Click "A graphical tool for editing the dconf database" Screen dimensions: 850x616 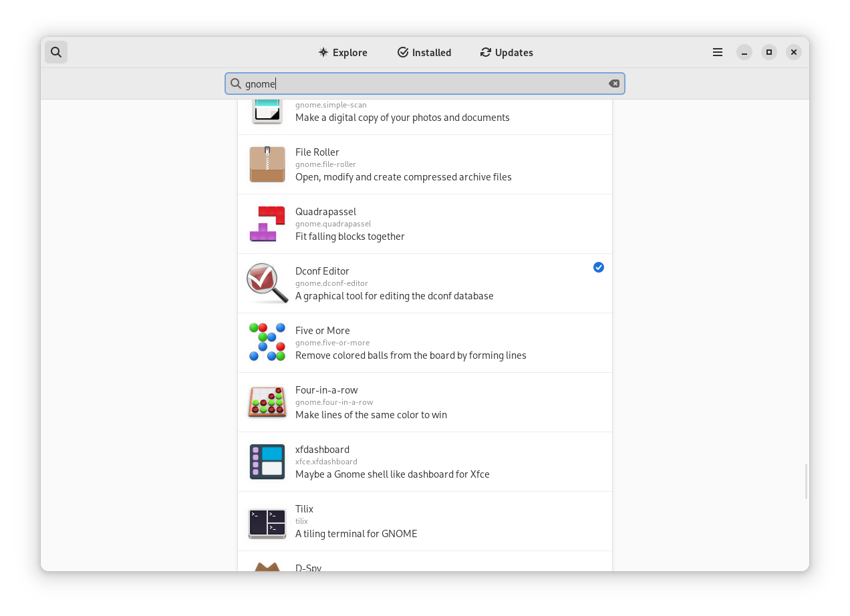394,296
